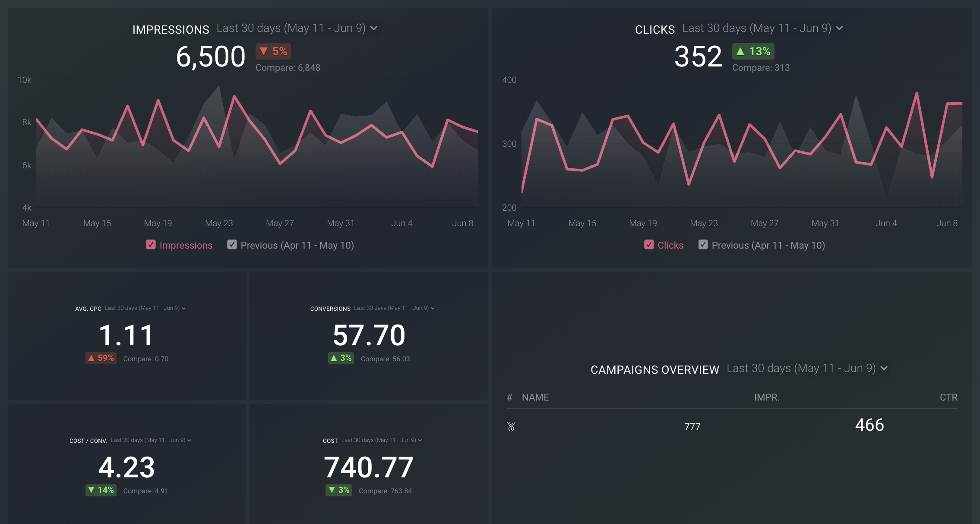This screenshot has height=524, width=980.
Task: Click the 10k y-axis label
Action: point(25,80)
